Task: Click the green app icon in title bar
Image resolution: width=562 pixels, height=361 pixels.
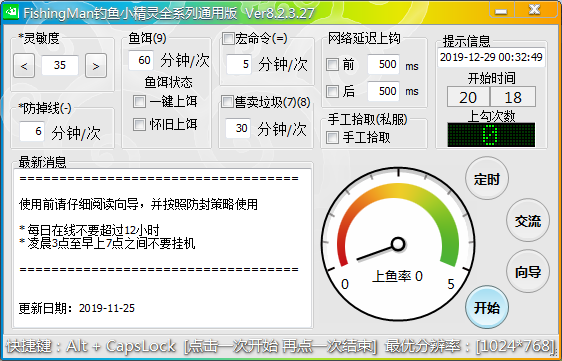Action: (11, 13)
